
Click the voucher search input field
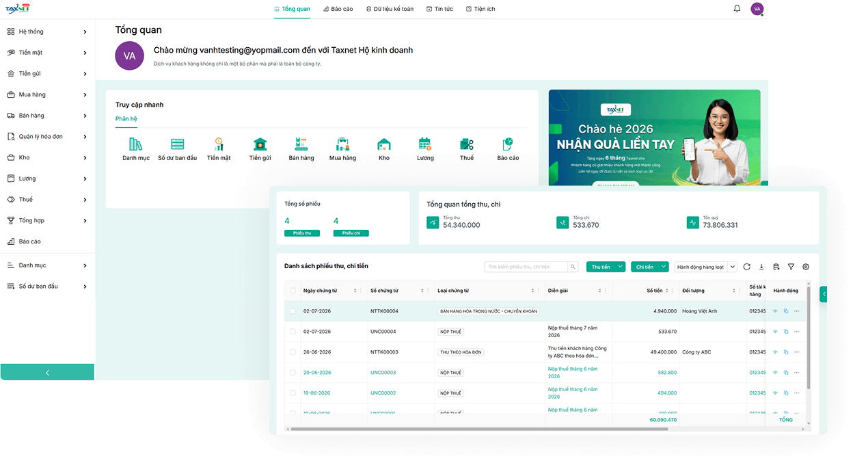coord(526,267)
